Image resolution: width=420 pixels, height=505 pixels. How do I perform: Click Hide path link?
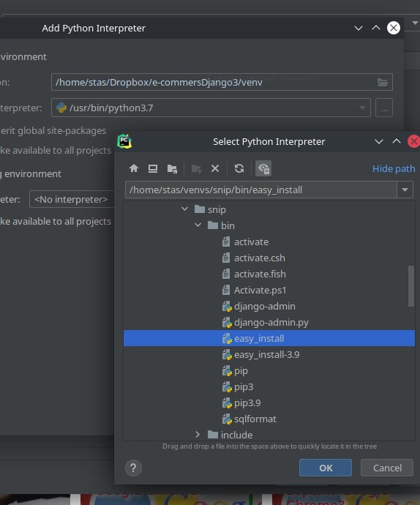394,169
